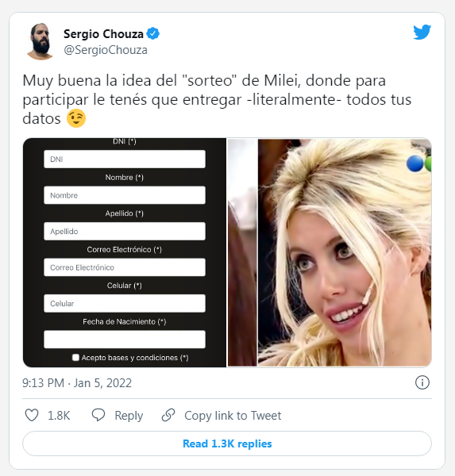
Task: Click the DNI input field
Action: click(125, 159)
